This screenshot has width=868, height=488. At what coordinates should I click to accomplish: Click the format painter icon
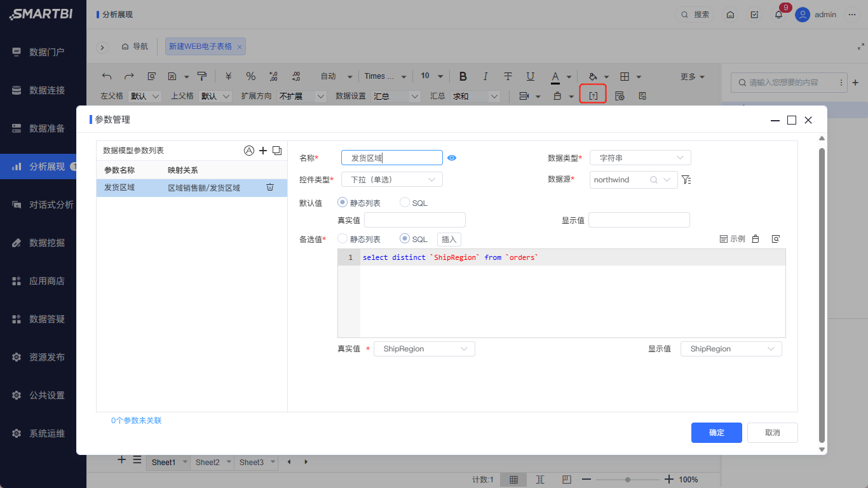202,76
